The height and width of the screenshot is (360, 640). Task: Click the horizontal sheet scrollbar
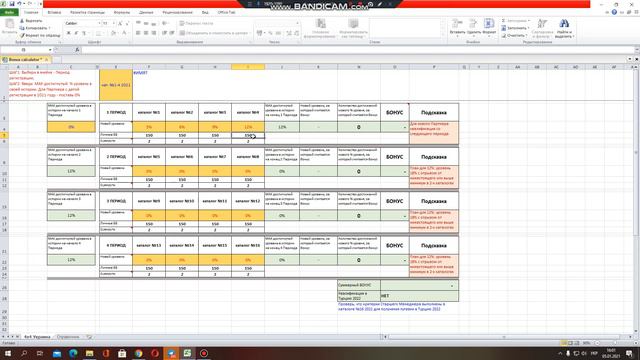click(x=504, y=337)
